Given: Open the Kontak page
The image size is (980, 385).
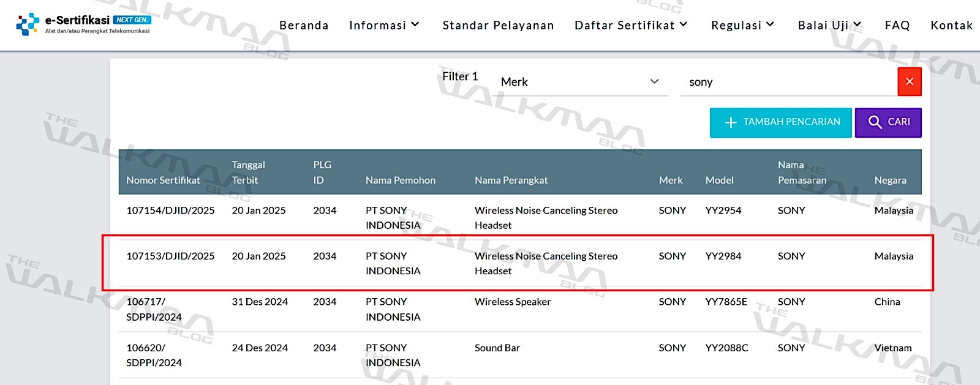Looking at the screenshot, I should 952,25.
